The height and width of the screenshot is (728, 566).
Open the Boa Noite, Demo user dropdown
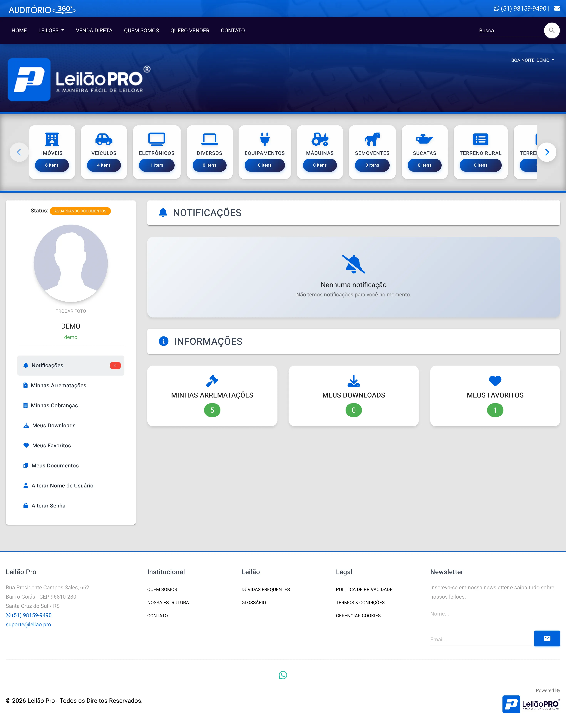click(532, 60)
